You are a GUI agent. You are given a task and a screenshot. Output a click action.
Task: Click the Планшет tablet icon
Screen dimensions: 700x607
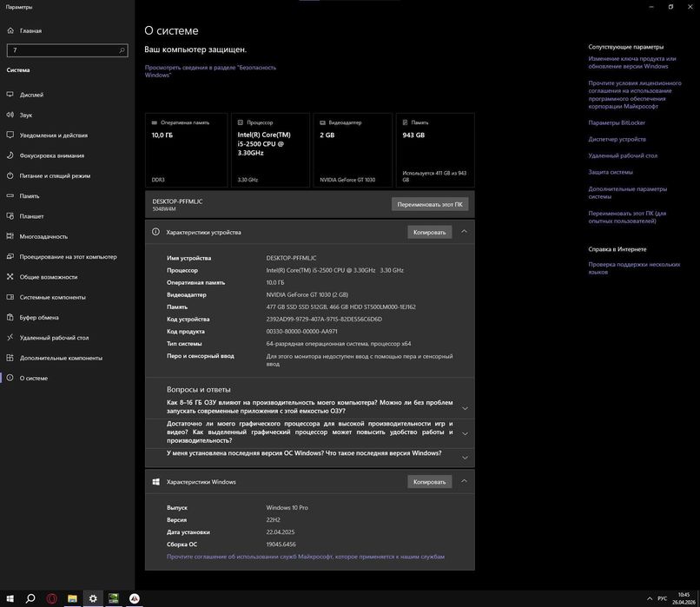click(x=10, y=216)
